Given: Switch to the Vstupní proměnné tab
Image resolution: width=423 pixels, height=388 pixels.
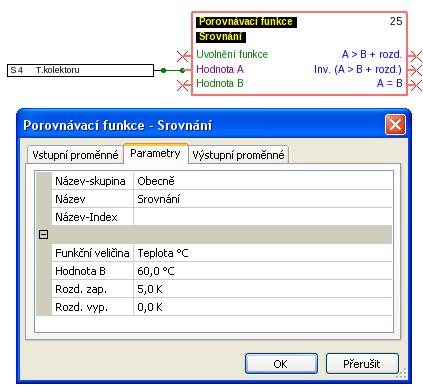Looking at the screenshot, I should coord(75,155).
